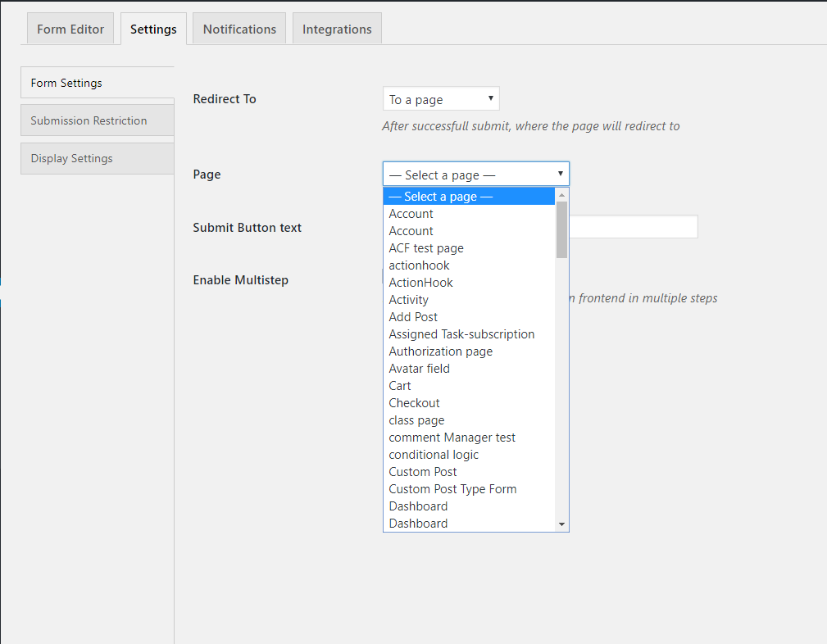Open the Settings tab
The height and width of the screenshot is (644, 827).
coord(153,29)
